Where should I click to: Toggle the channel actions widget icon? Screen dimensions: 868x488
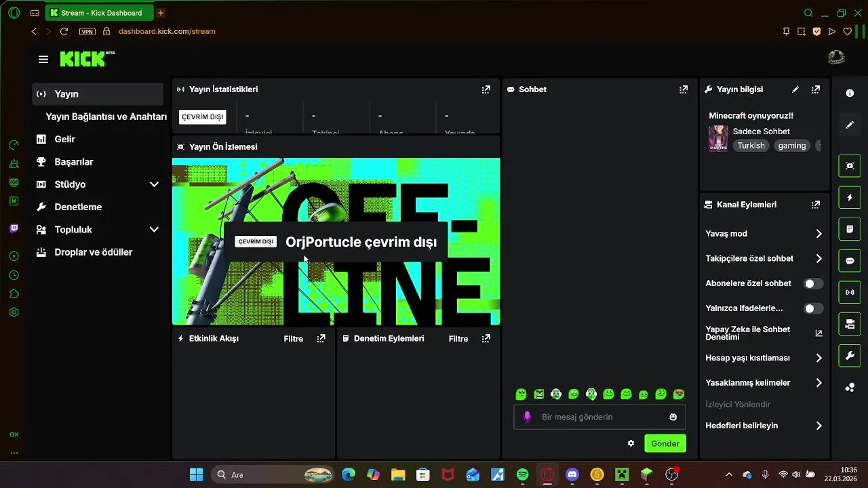pos(850,325)
